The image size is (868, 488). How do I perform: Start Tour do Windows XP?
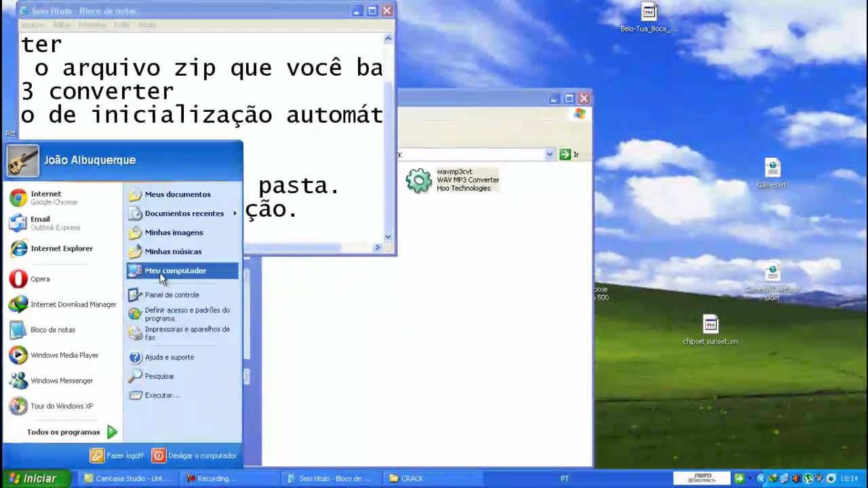point(63,406)
